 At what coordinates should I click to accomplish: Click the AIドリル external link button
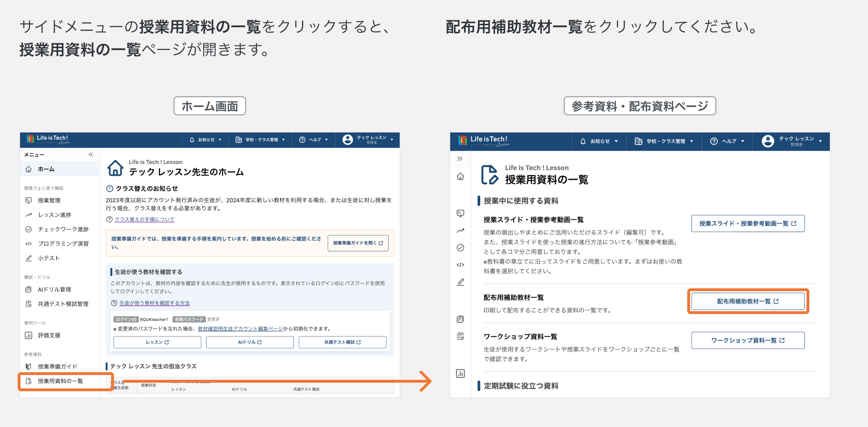tap(250, 342)
